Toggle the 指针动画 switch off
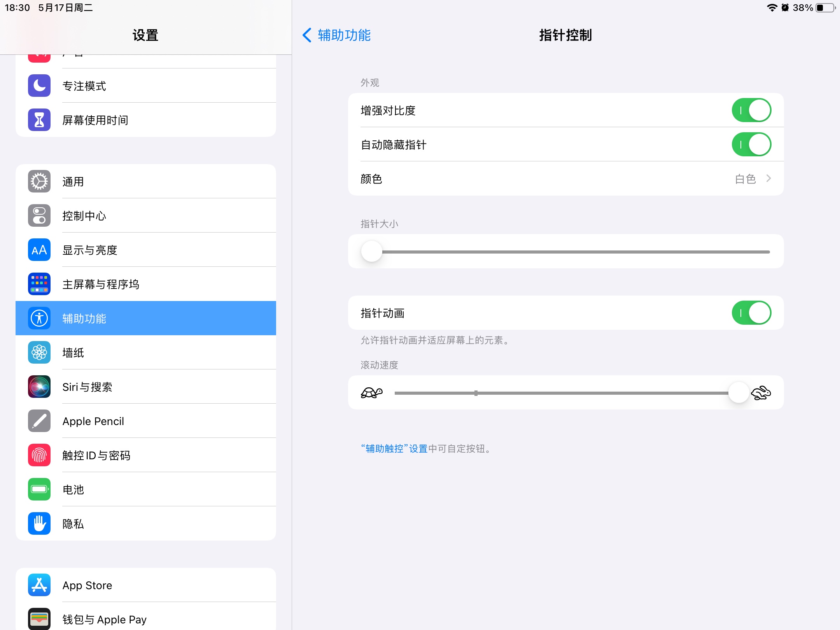840x630 pixels. [x=751, y=313]
